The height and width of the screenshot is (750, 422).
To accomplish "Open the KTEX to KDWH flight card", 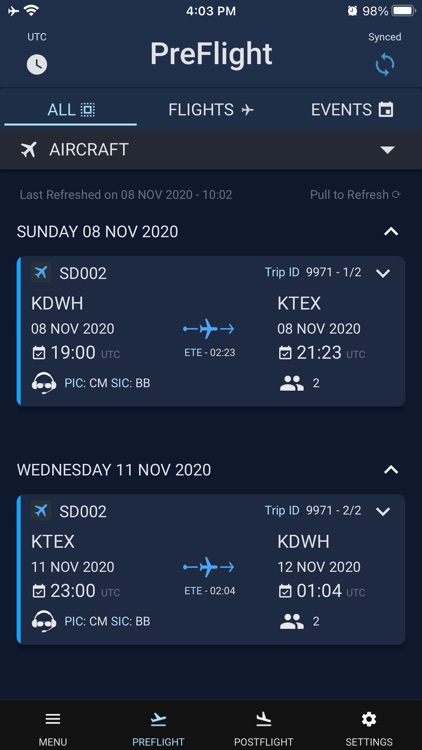I will pos(211,569).
